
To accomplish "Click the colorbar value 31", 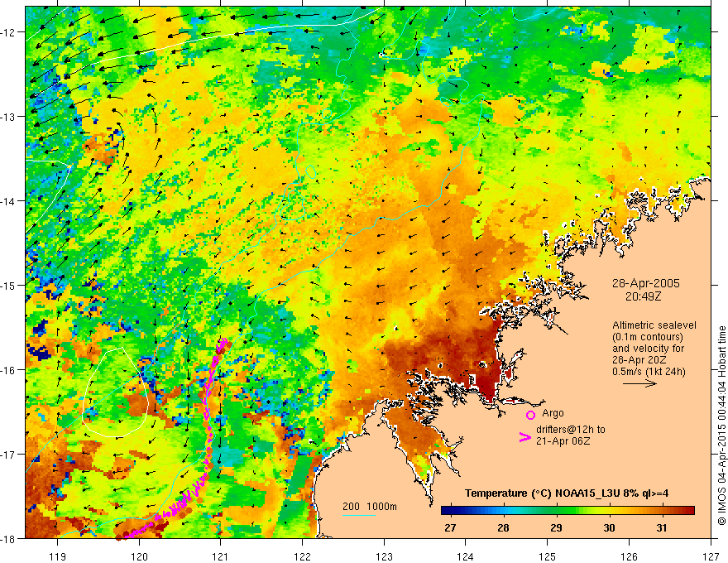I will click(x=662, y=528).
